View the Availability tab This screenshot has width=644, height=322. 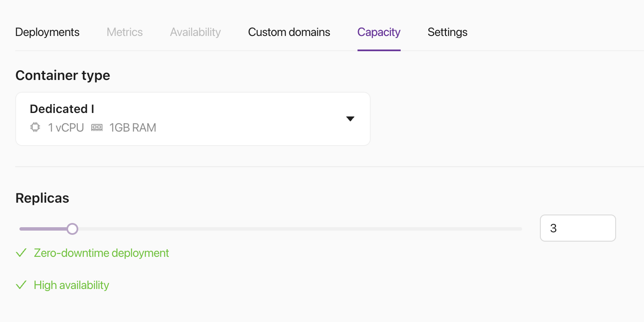tap(195, 32)
